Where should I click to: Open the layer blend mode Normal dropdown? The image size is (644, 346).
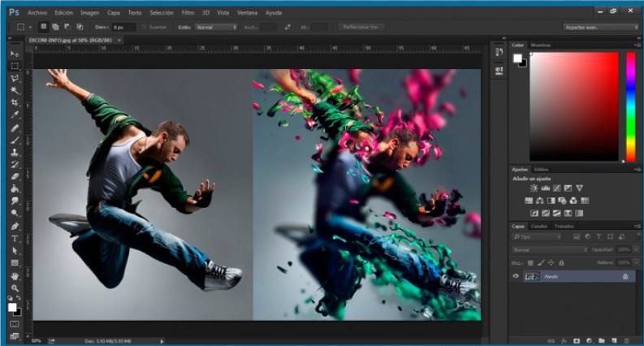549,249
